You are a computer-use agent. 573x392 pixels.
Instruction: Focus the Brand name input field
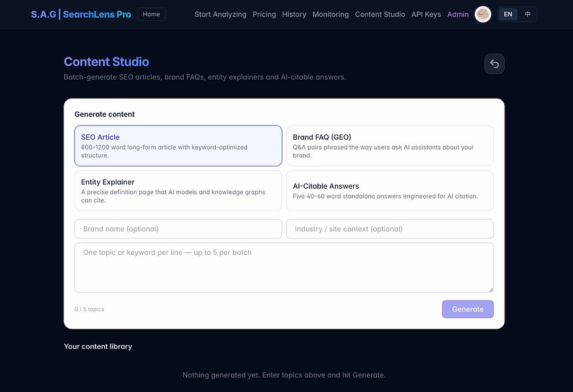(179, 229)
